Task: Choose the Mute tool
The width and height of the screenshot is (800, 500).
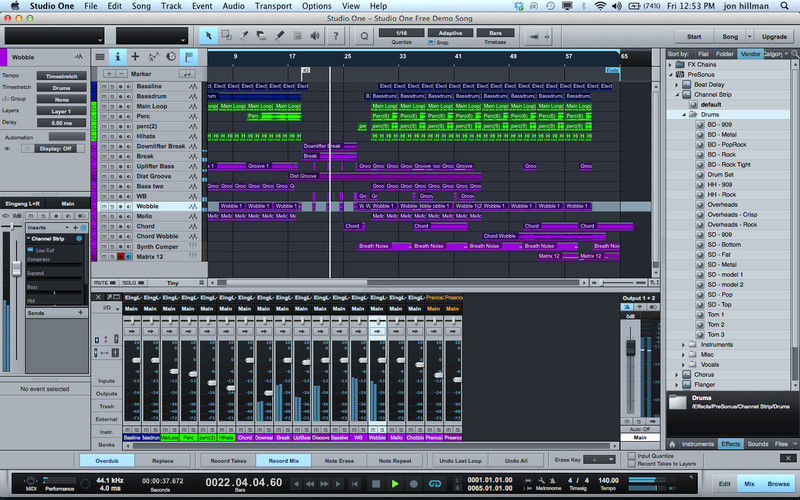Action: coord(297,36)
